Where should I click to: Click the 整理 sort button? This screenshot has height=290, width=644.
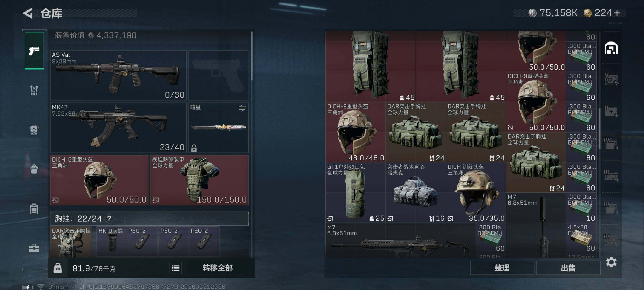502,268
